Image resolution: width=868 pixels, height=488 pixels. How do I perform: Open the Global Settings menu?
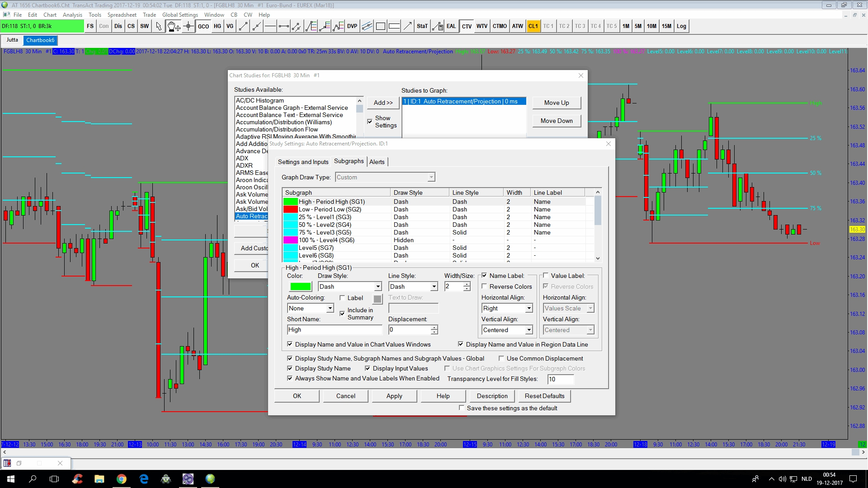pos(180,15)
